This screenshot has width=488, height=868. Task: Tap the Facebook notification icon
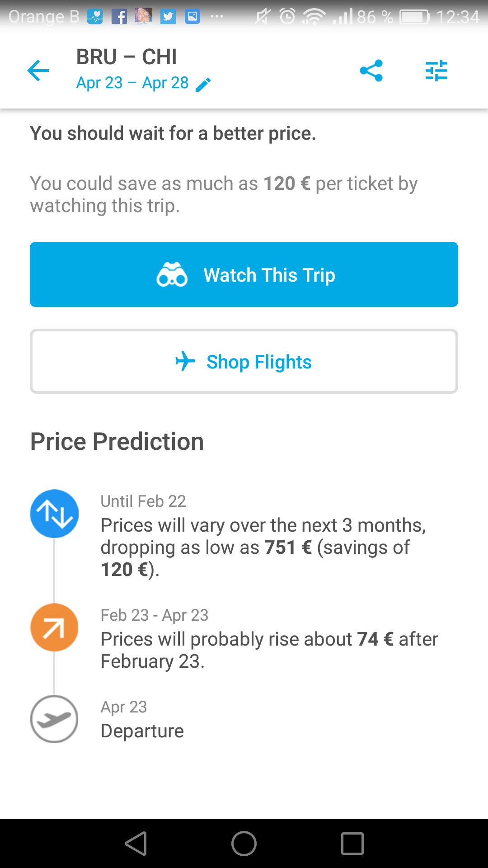[119, 17]
